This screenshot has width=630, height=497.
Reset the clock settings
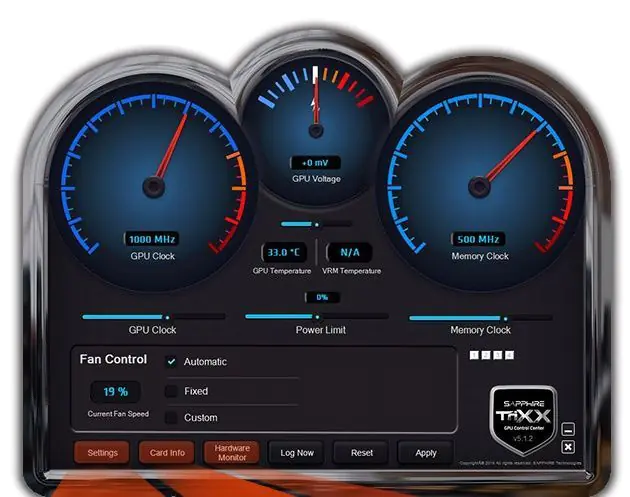pyautogui.click(x=361, y=453)
